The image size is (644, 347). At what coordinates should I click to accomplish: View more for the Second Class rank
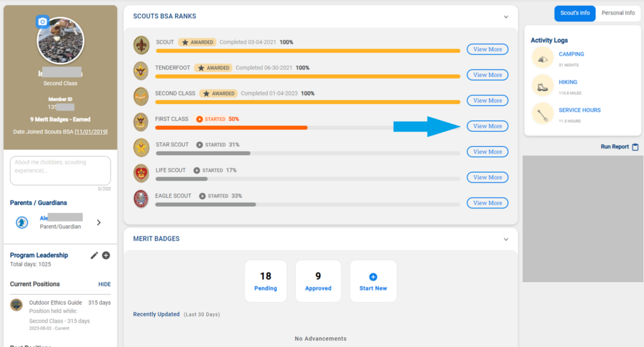point(487,100)
